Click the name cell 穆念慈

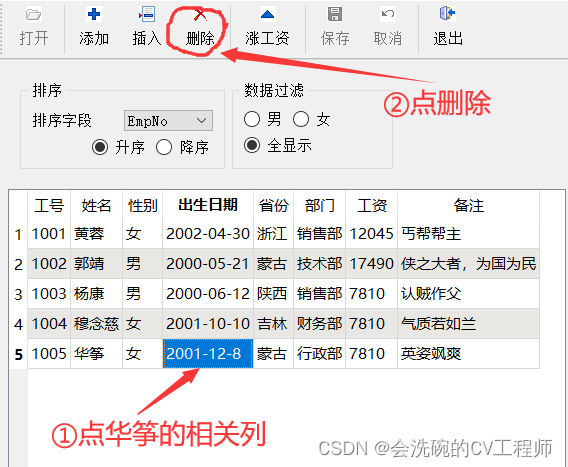pos(96,324)
